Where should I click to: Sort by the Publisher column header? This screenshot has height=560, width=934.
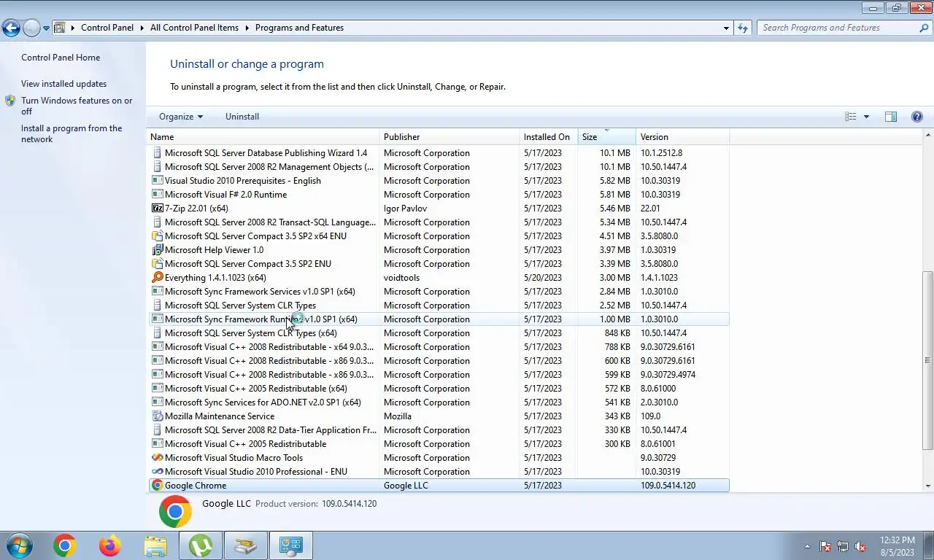pyautogui.click(x=449, y=137)
